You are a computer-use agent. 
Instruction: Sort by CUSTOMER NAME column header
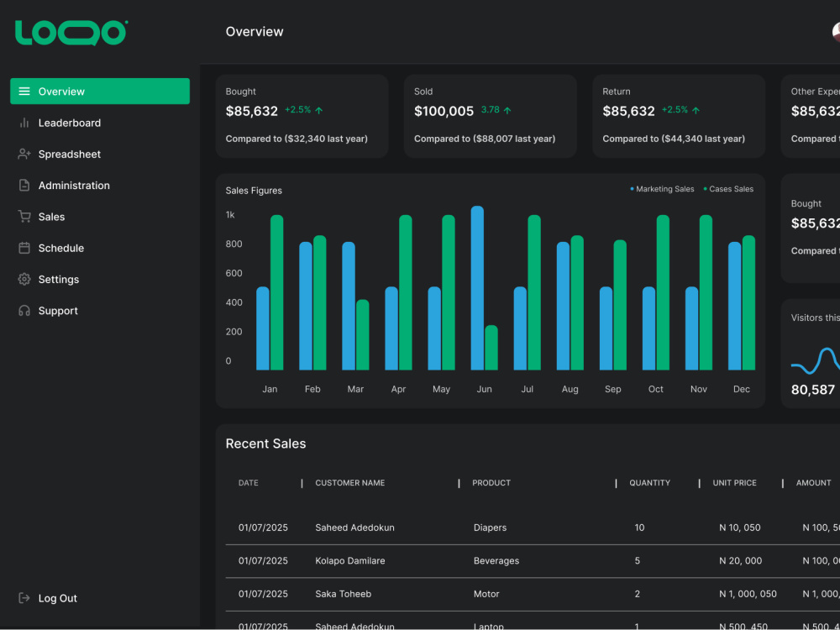pyautogui.click(x=349, y=483)
